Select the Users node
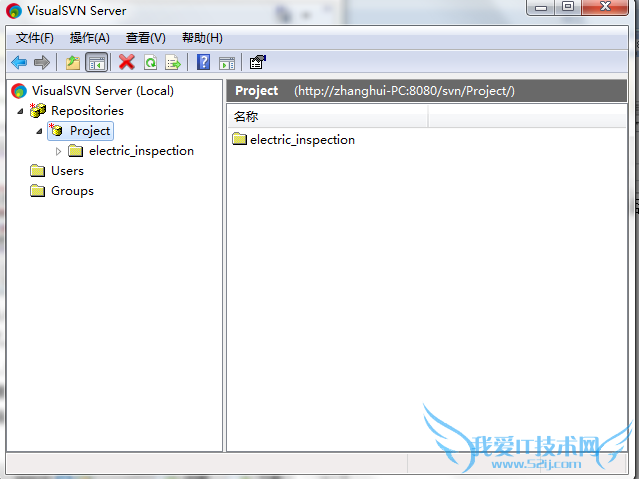639x479 pixels. tap(67, 171)
